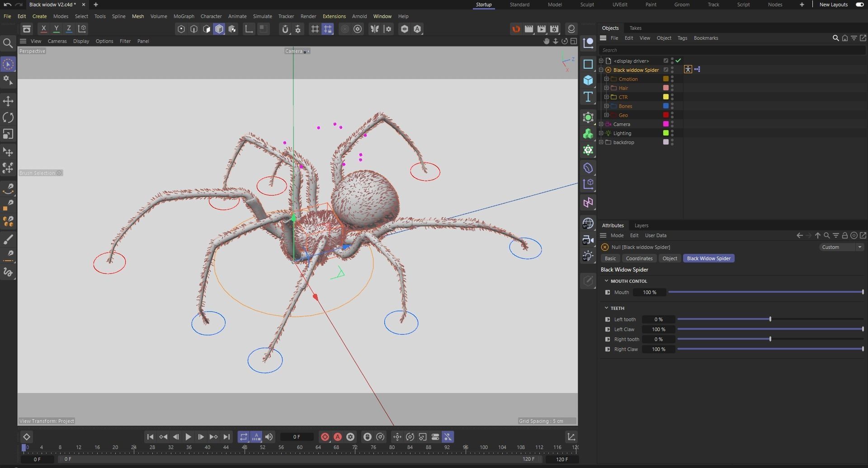
Task: Select the Move tool in left toolbar
Action: [8, 101]
